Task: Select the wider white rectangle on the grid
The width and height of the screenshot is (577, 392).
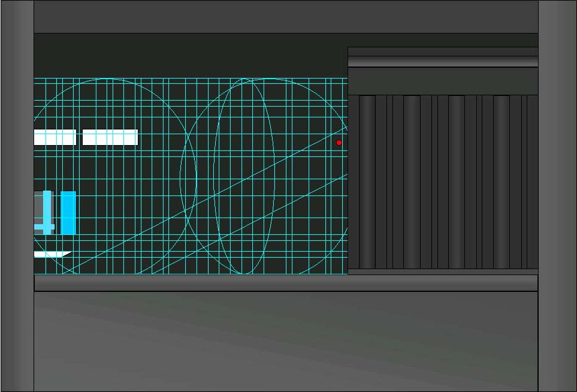Action: pyautogui.click(x=110, y=137)
